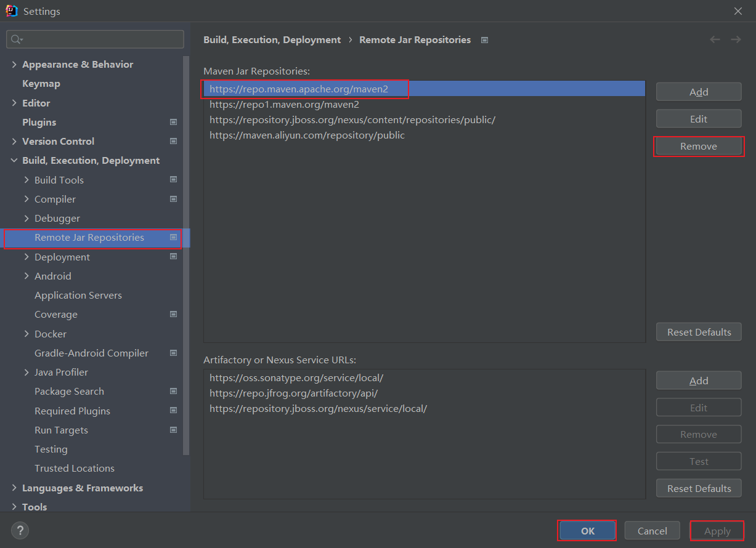Expand the Languages & Frameworks section

coord(14,488)
